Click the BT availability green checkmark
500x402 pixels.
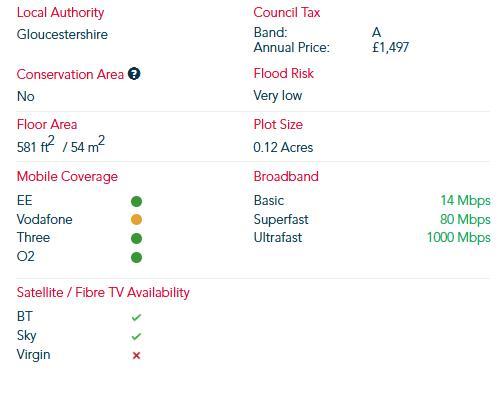tap(136, 317)
